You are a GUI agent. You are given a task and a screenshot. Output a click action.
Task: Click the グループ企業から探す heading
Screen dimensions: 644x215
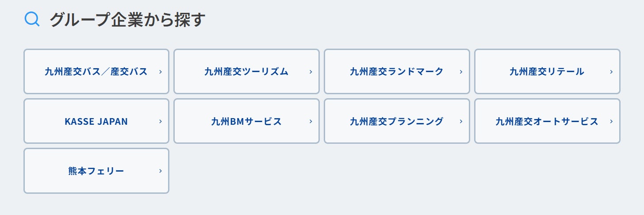(127, 19)
